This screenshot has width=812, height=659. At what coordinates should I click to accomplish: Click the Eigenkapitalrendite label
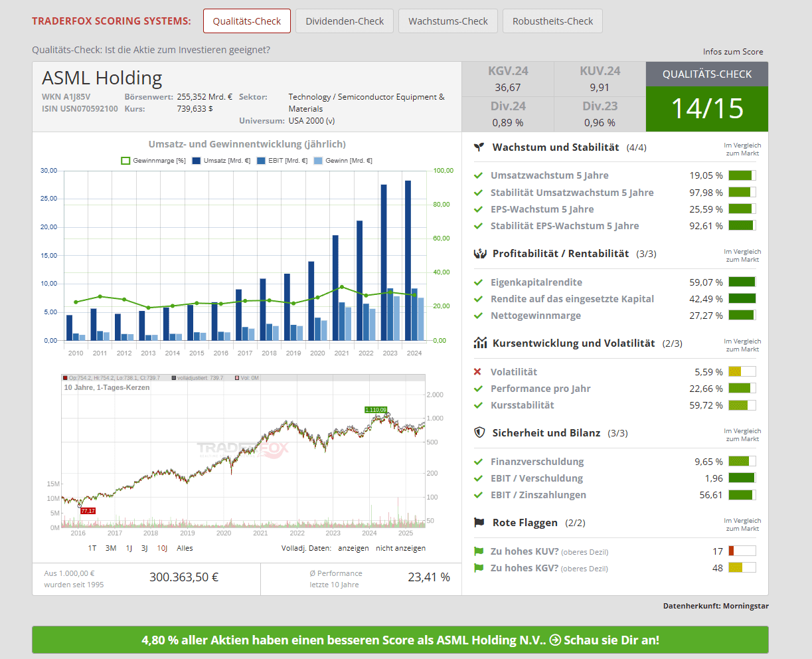(536, 282)
